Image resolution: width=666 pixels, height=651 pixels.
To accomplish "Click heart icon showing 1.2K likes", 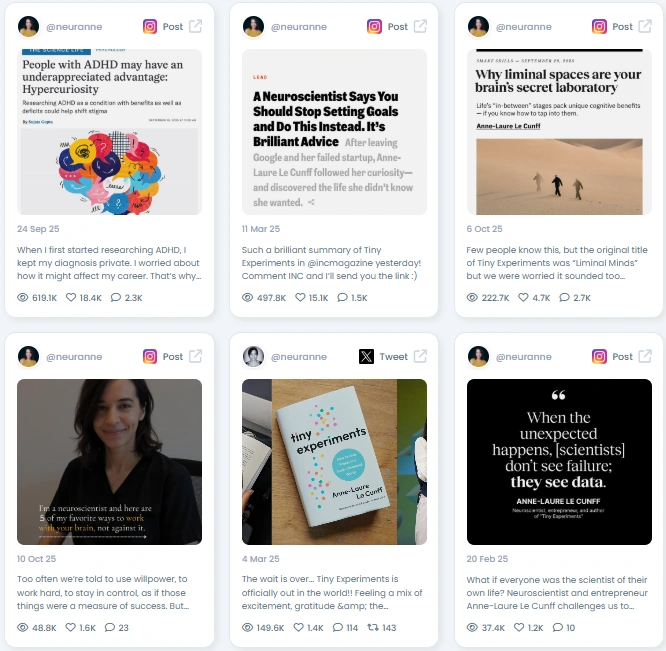I will tap(519, 627).
